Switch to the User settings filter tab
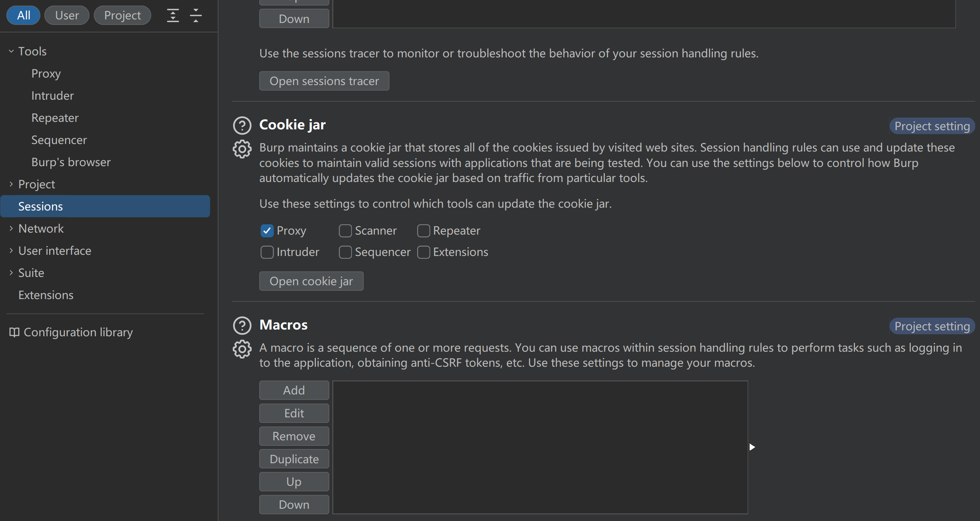The width and height of the screenshot is (980, 521). [67, 15]
